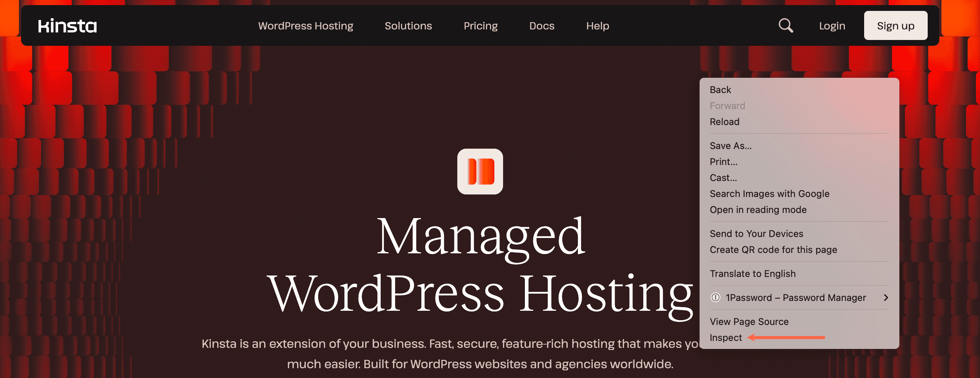
Task: Click the 1Password icon in context menu
Action: click(715, 298)
